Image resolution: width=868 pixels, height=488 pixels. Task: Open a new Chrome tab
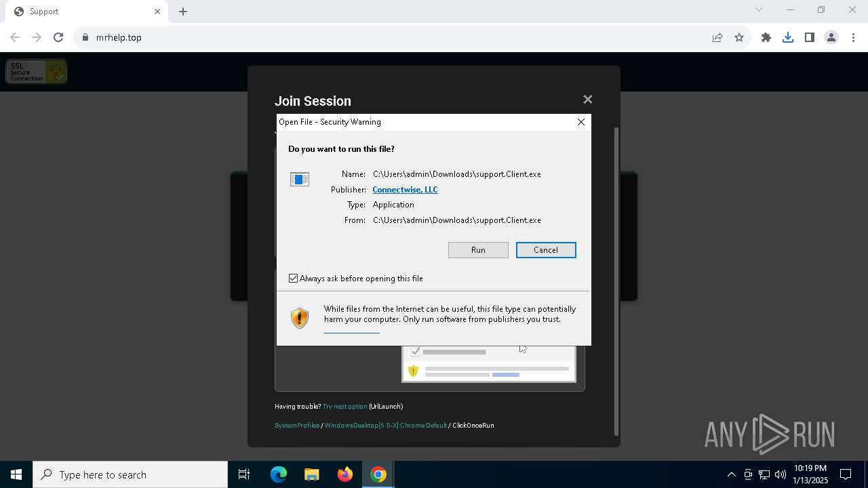click(183, 12)
